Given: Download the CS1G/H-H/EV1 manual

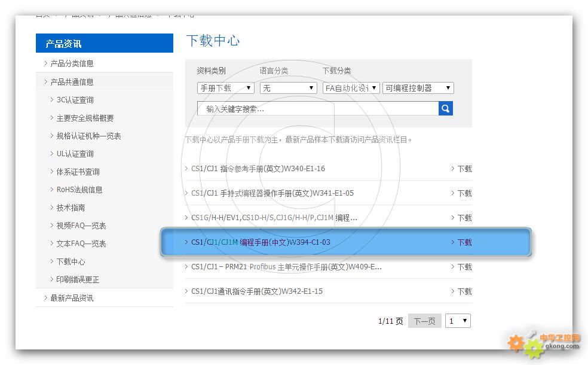Looking at the screenshot, I should 464,218.
